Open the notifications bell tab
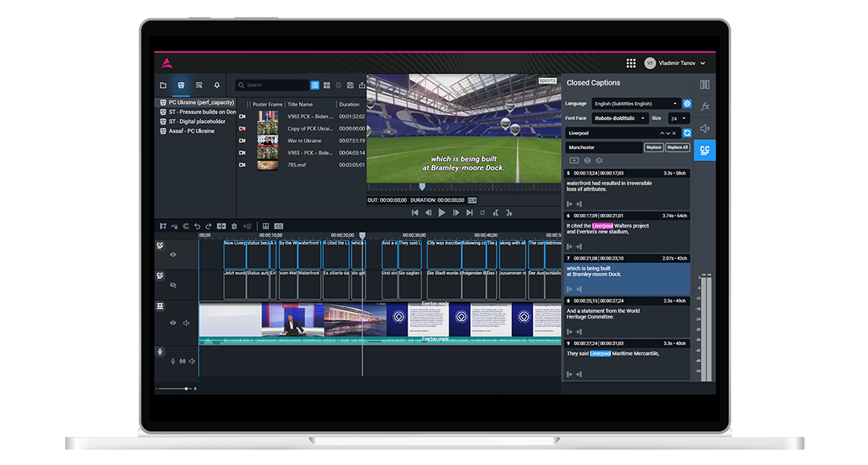The height and width of the screenshot is (465, 868). [x=217, y=85]
